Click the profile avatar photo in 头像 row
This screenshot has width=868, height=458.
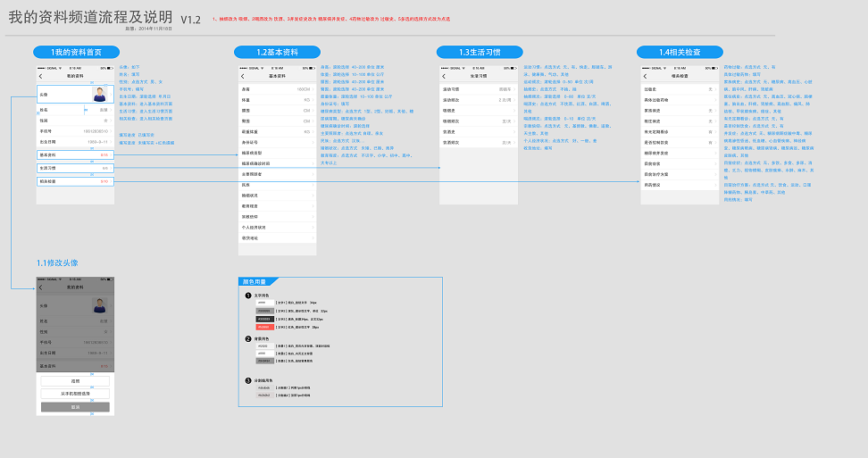100,94
